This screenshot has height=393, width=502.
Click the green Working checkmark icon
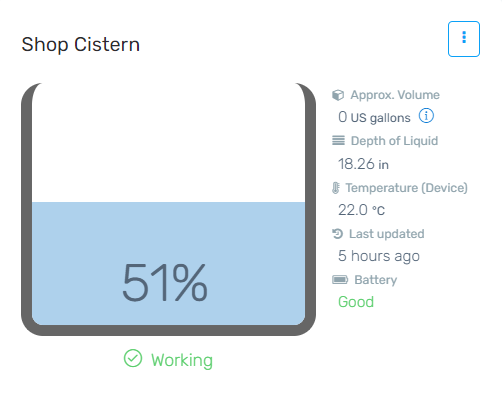pyautogui.click(x=133, y=358)
